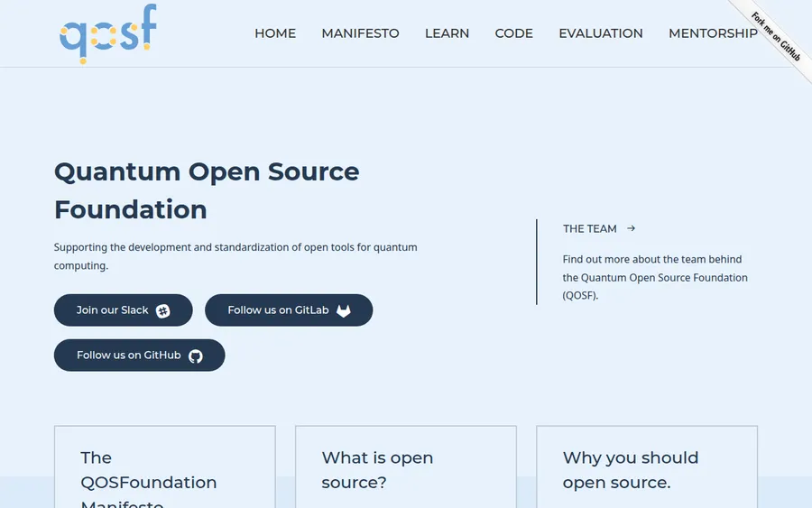Navigate to CODE
The image size is (812, 508).
tap(513, 33)
